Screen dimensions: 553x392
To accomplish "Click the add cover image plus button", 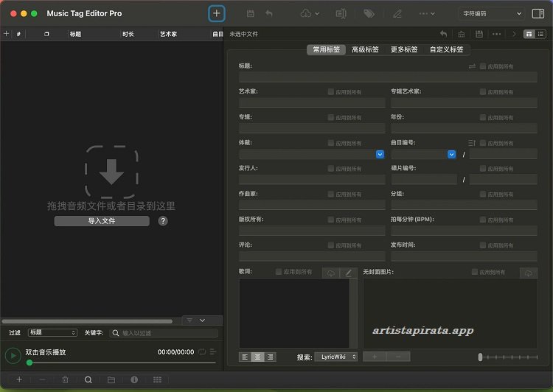I will 375,357.
